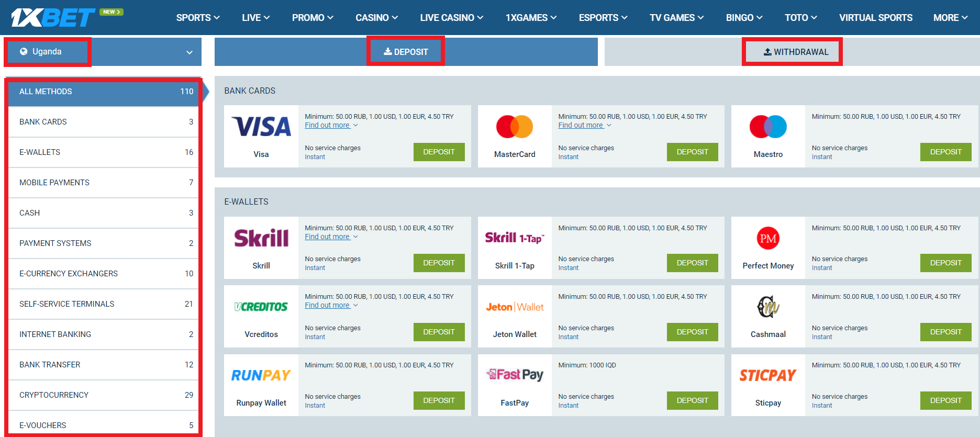Filter by BANK CARDS category
This screenshot has height=437, width=980.
(104, 122)
